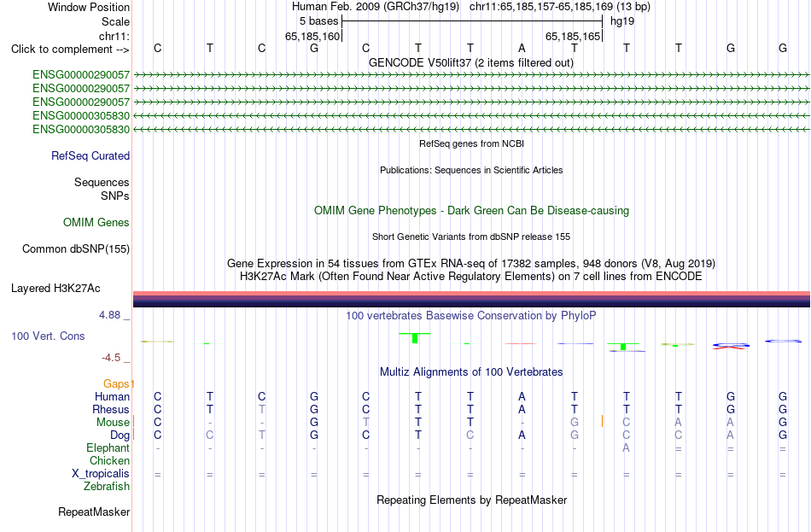The width and height of the screenshot is (811, 532).
Task: Click the H3K27Ac Mark track title
Action: [x=471, y=277]
